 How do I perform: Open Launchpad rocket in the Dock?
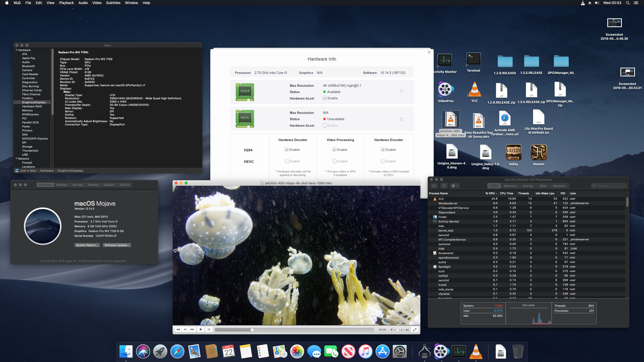160,351
